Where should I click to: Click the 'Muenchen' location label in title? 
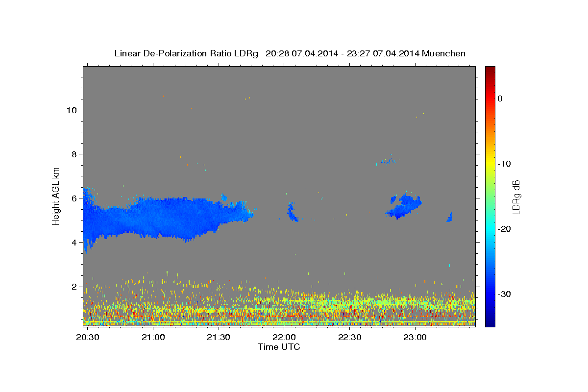pos(443,53)
